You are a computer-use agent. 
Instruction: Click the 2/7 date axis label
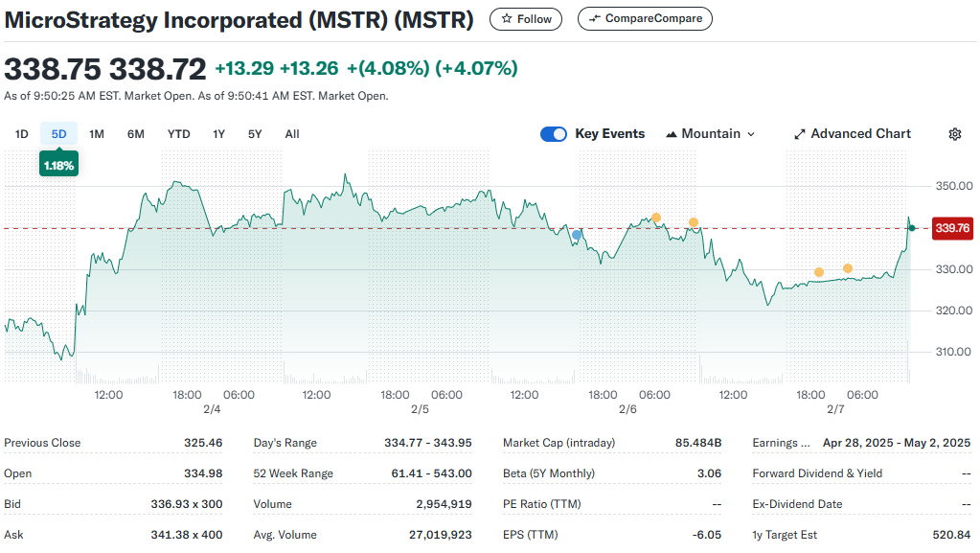[x=835, y=409]
